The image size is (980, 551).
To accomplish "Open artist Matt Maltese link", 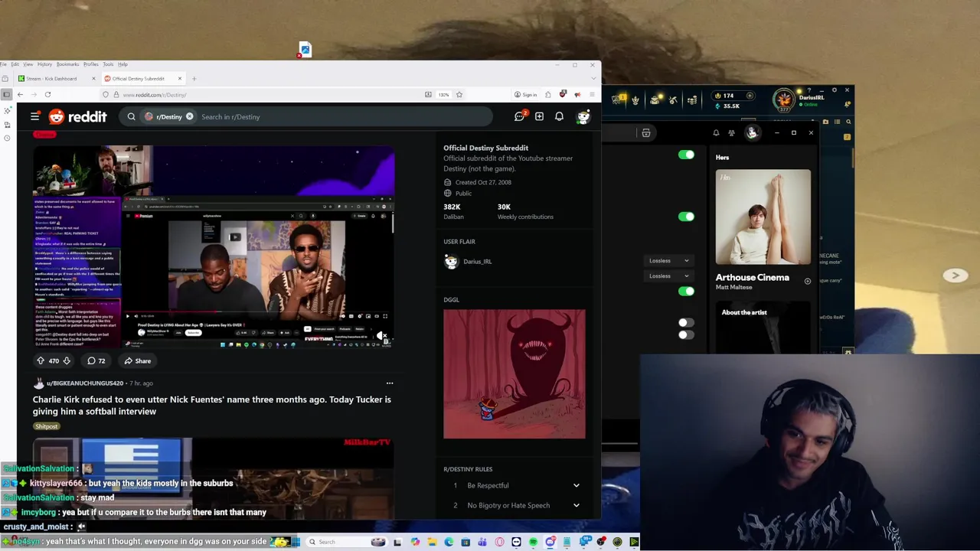I will [x=733, y=287].
